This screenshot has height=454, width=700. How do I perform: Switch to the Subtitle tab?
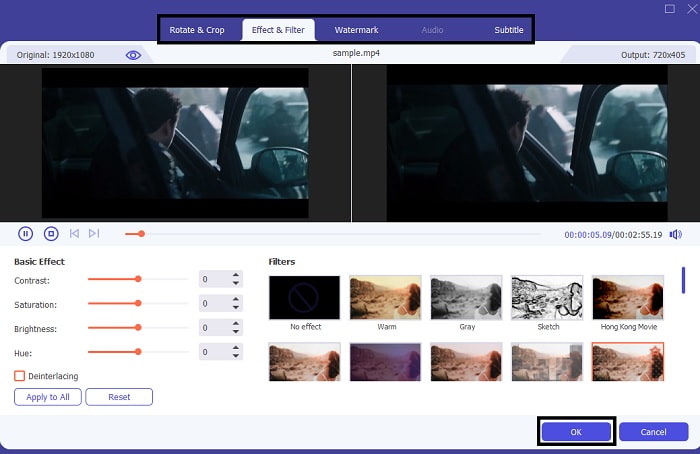[x=508, y=30]
